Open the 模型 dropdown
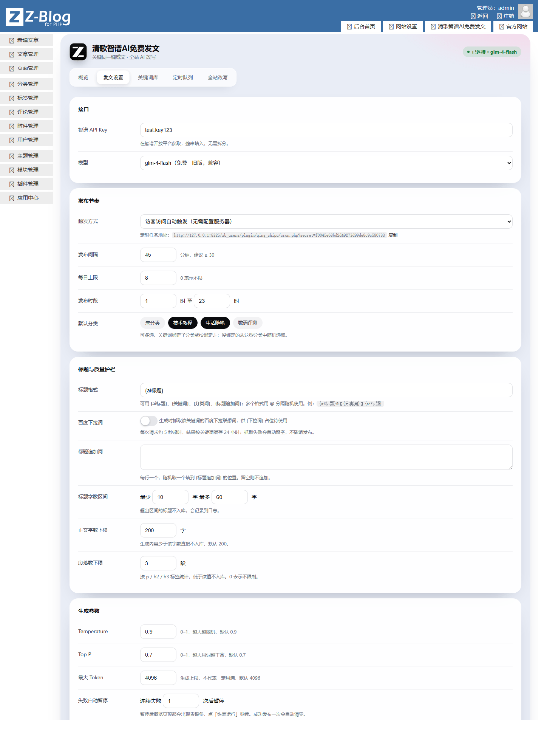 (x=326, y=163)
